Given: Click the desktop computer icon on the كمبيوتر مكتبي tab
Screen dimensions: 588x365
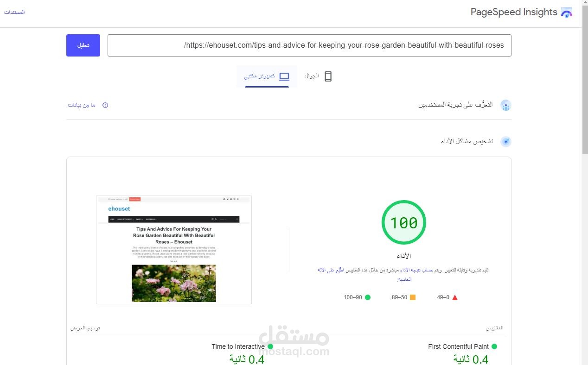Looking at the screenshot, I should tap(284, 76).
